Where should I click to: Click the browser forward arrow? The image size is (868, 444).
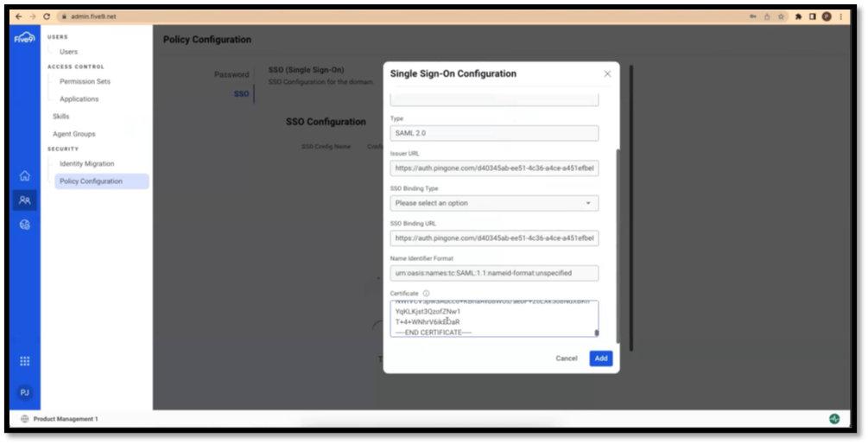33,16
